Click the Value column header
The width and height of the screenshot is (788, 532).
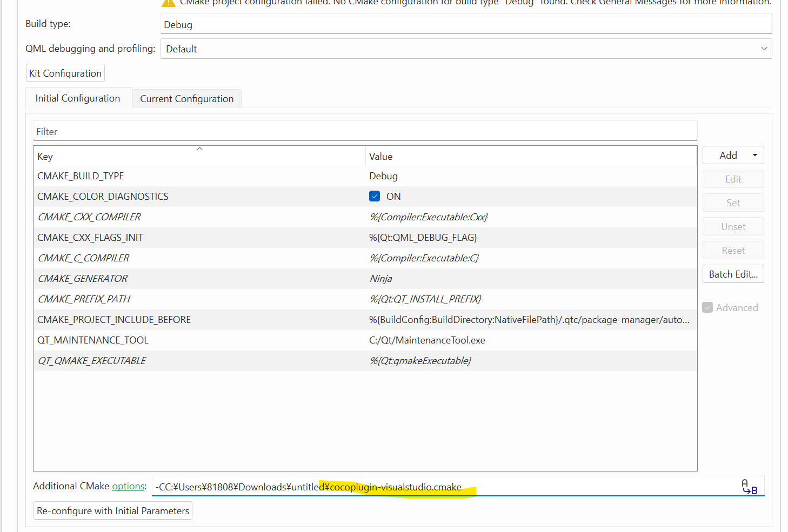coord(381,157)
